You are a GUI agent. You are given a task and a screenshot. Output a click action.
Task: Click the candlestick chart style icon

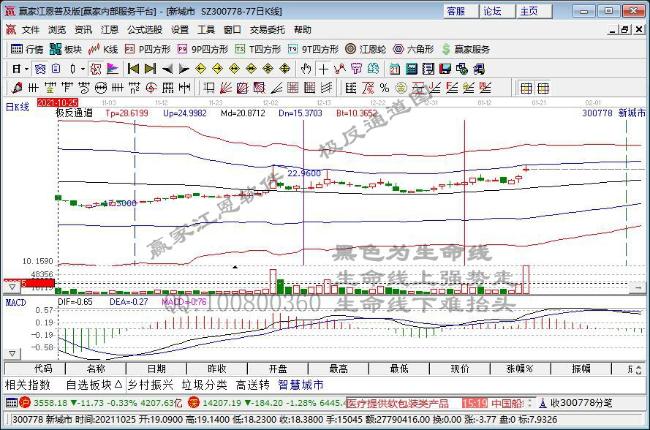(x=73, y=68)
